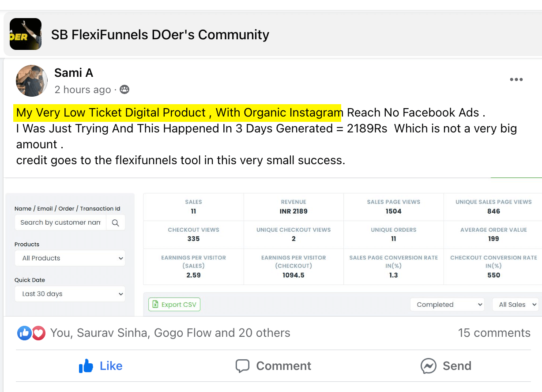Open the Completed status dropdown

pos(447,305)
